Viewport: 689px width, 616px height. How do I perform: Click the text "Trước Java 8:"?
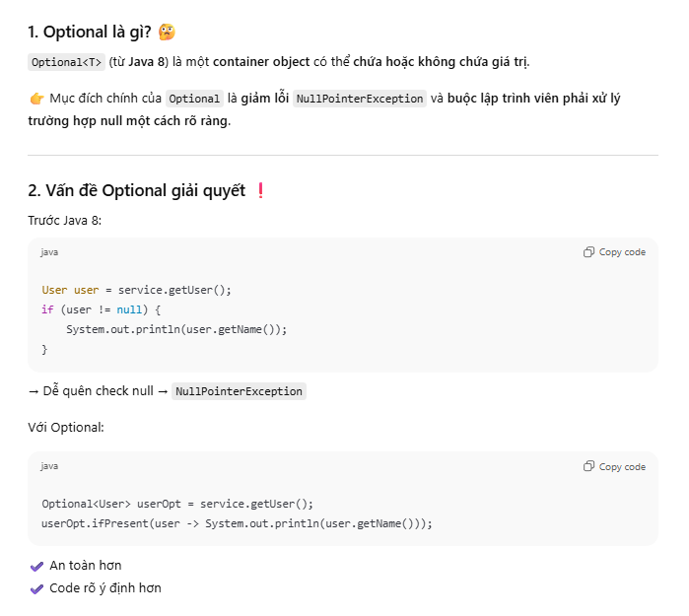point(64,220)
